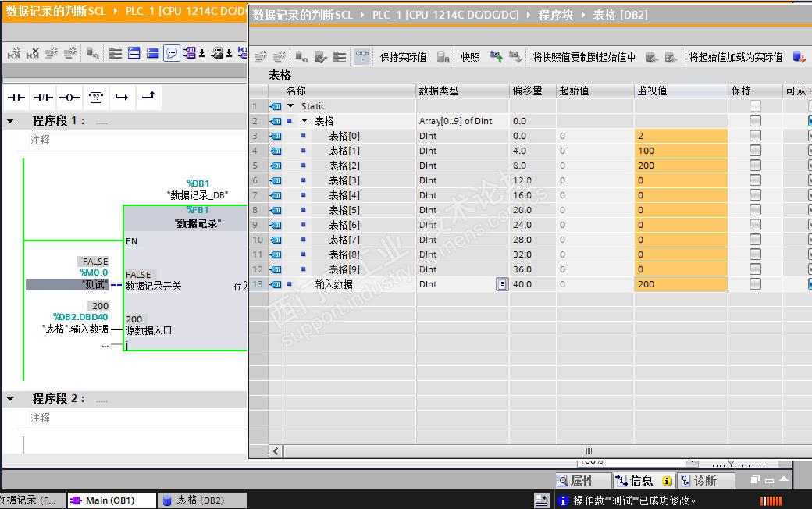The width and height of the screenshot is (812, 509).
Task: Open dropdown next to tag information icon
Action: [x=230, y=53]
